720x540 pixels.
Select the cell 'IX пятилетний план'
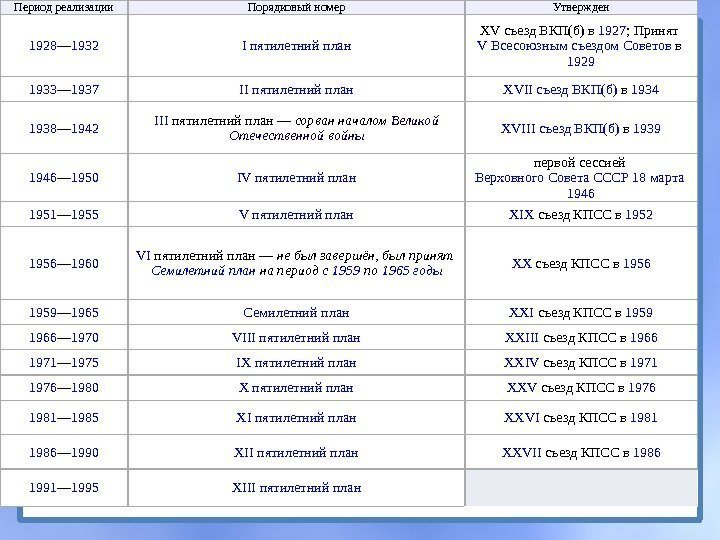[x=296, y=363]
